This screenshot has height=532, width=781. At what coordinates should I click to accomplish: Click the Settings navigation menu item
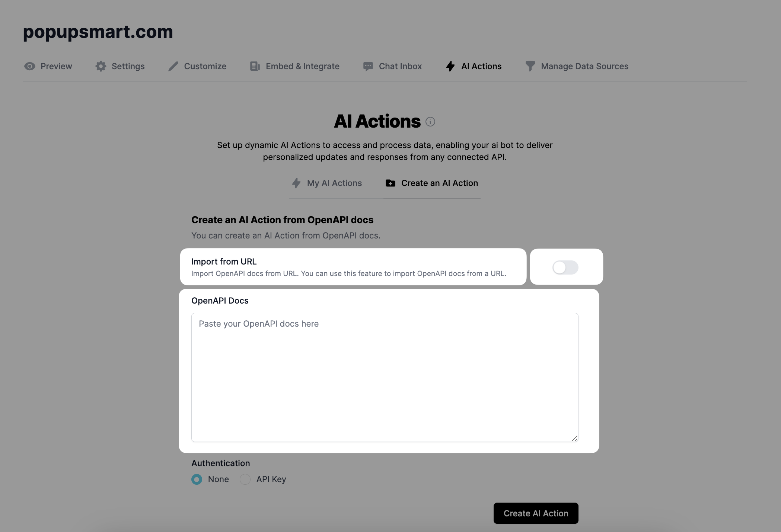point(119,66)
